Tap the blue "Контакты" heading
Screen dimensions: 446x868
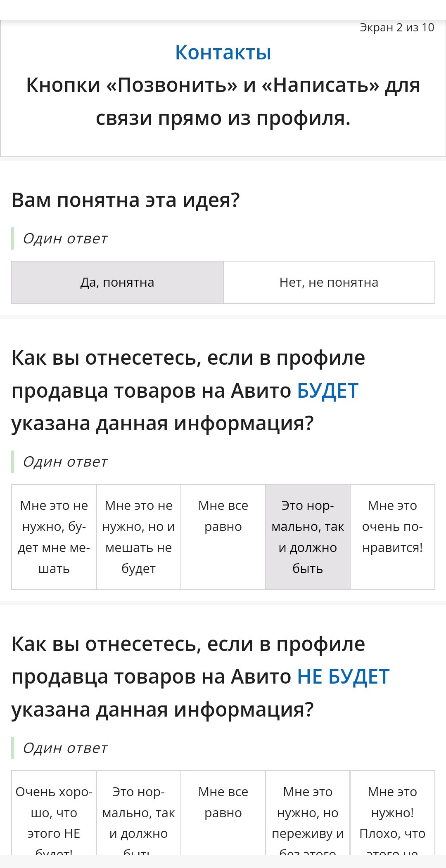coord(223,52)
